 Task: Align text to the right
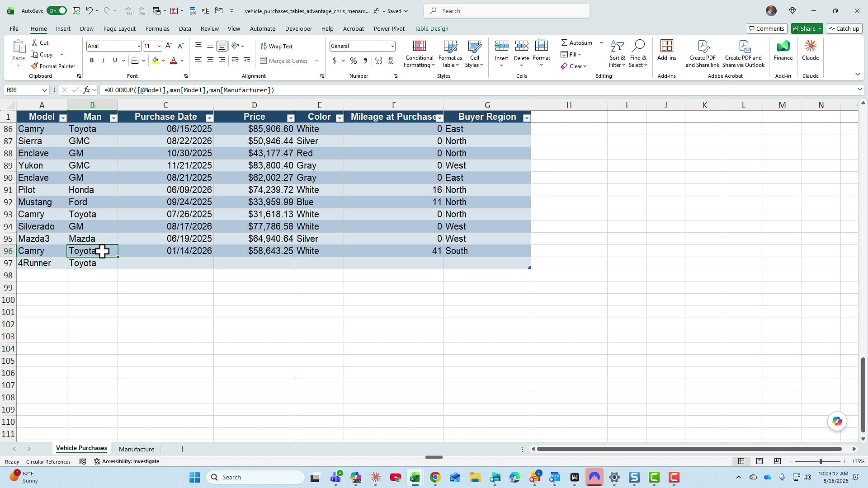coord(222,61)
